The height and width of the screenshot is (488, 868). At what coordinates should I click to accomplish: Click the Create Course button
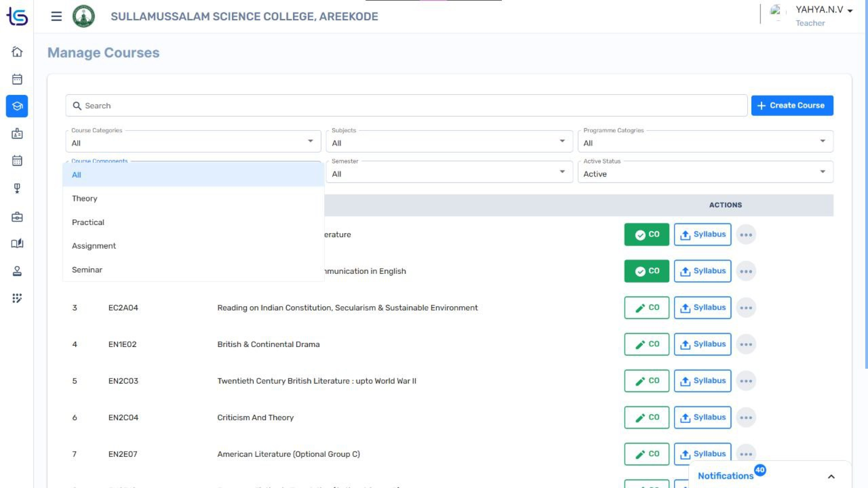[x=792, y=105]
